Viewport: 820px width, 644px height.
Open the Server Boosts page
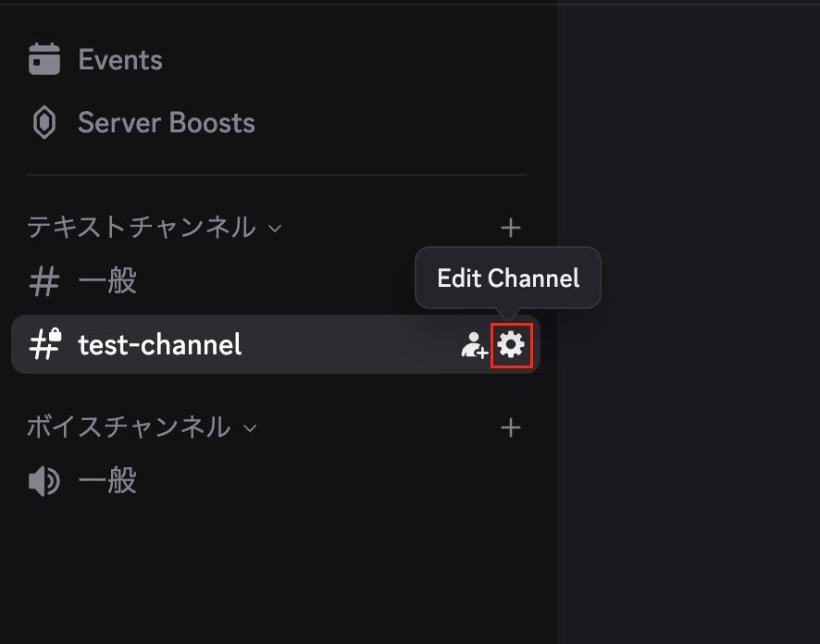[x=167, y=123]
